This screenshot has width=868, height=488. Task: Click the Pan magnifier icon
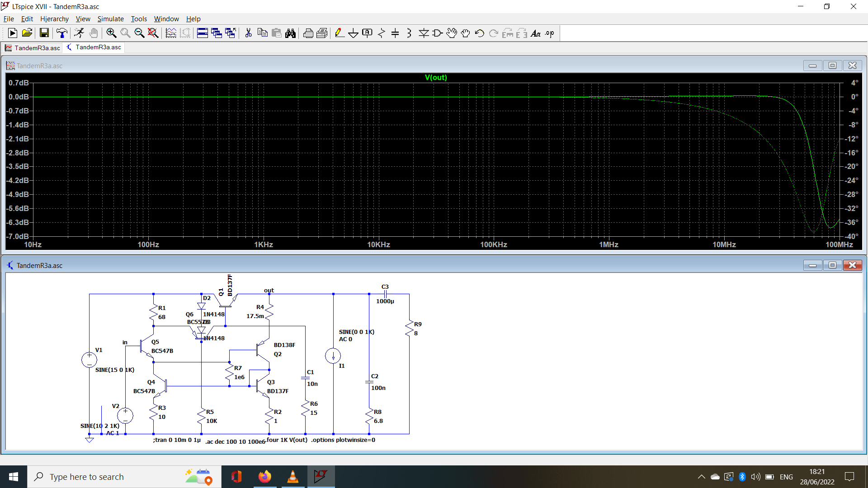(x=125, y=33)
